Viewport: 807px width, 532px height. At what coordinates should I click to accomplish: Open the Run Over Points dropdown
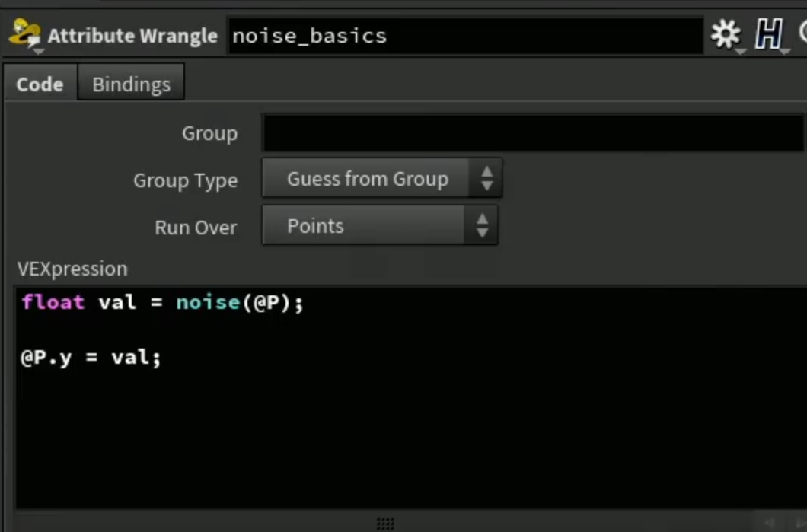[x=380, y=226]
